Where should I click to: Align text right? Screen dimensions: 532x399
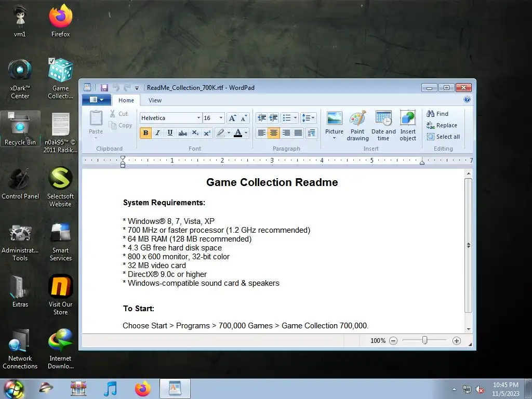tap(286, 132)
